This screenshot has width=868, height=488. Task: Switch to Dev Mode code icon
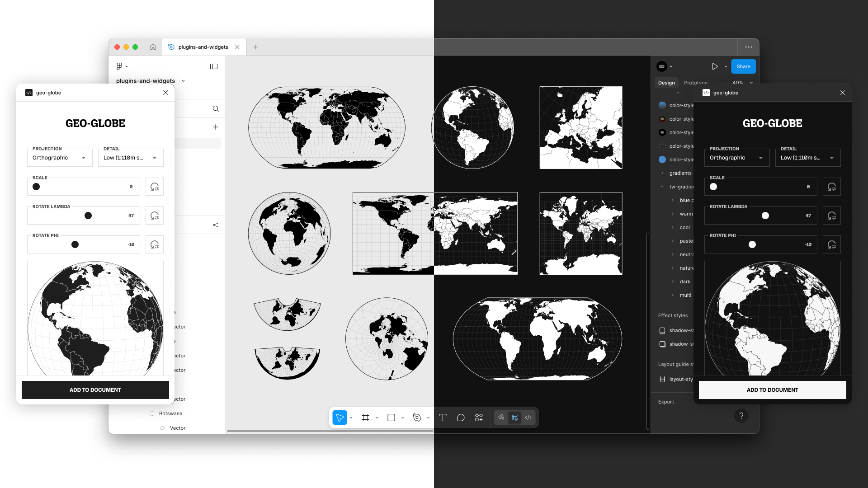[x=528, y=418]
